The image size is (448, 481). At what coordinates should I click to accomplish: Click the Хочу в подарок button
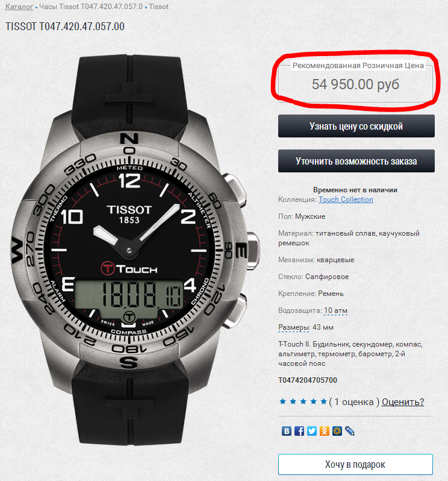pyautogui.click(x=355, y=465)
